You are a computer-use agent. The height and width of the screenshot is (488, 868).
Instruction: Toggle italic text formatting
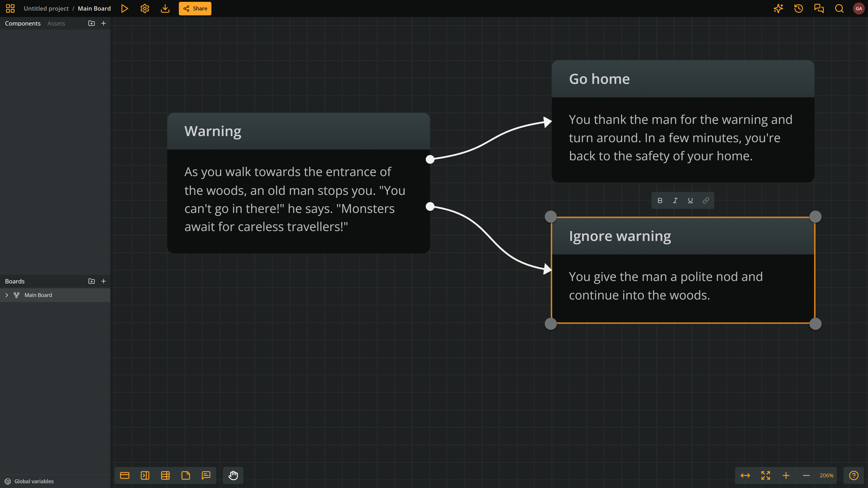click(675, 200)
